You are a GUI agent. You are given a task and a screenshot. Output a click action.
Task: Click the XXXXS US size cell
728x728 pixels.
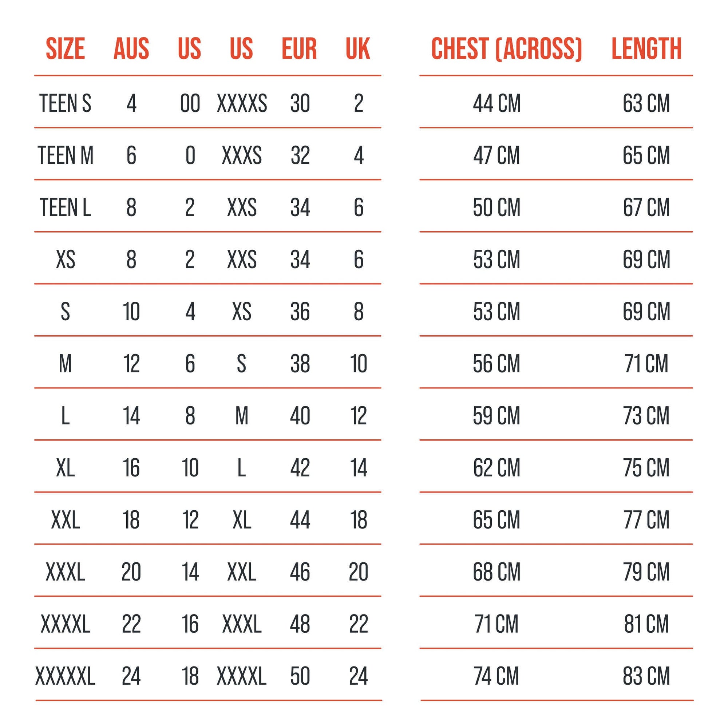[242, 103]
